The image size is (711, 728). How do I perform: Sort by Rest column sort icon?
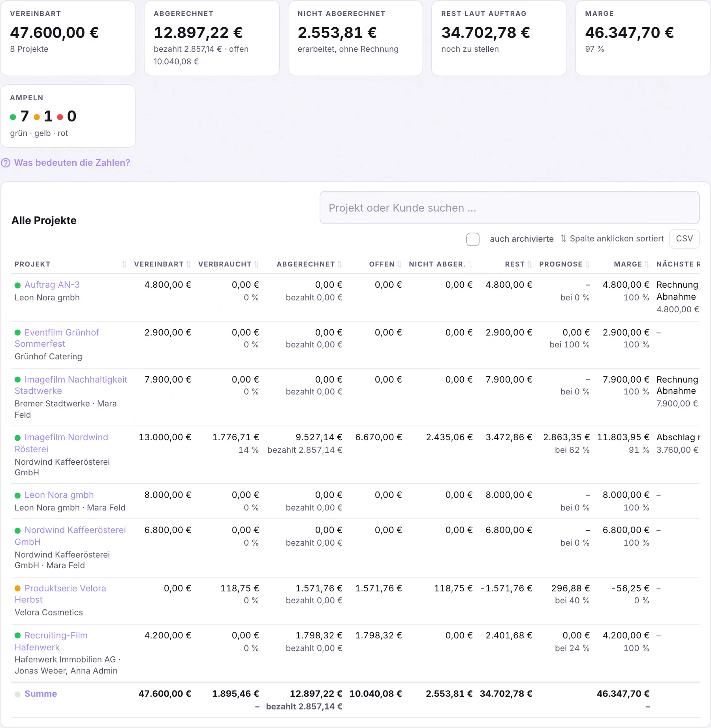[x=530, y=264]
